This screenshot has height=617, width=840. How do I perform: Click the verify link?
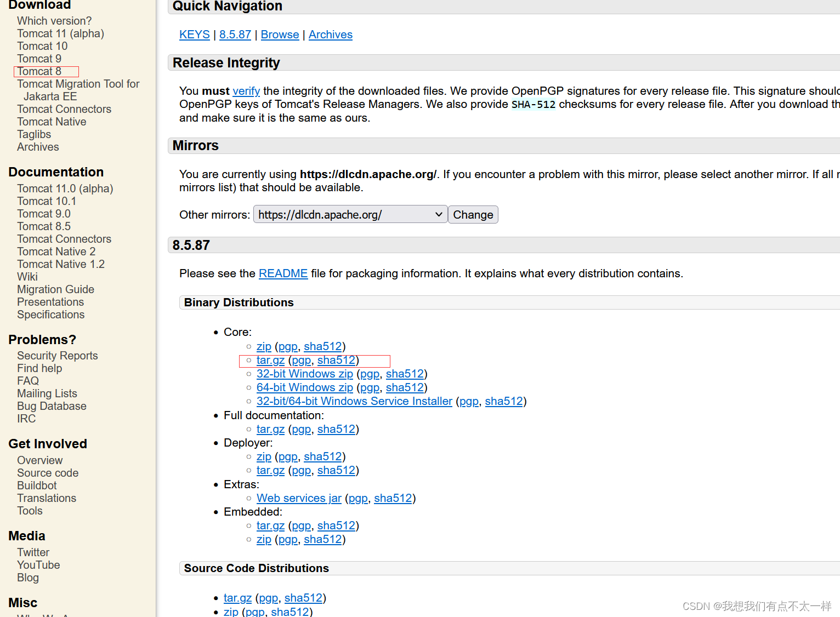pyautogui.click(x=246, y=91)
